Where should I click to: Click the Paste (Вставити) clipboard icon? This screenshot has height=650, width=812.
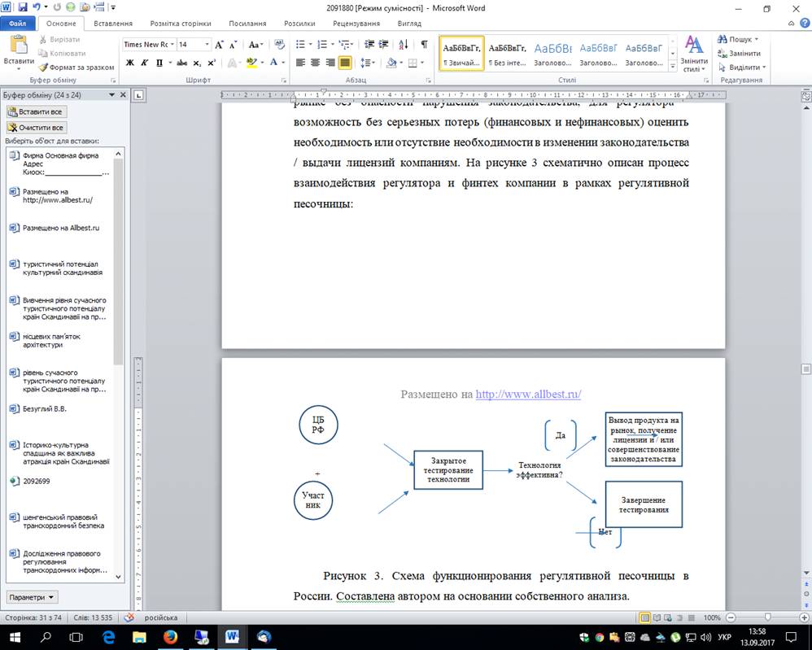[18, 49]
